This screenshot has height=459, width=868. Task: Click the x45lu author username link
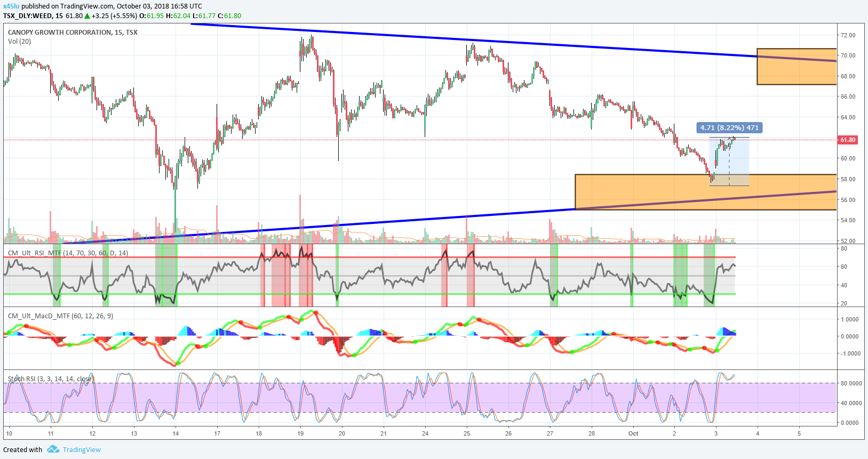click(x=11, y=6)
